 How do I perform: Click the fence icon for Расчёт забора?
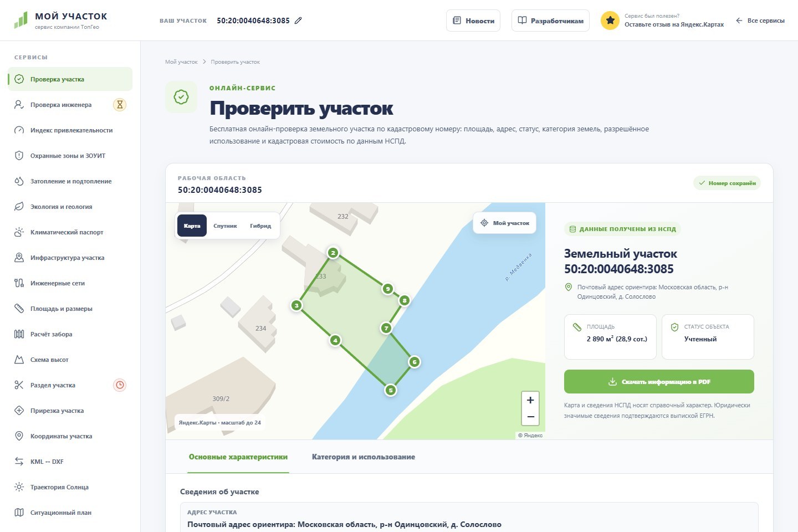click(19, 334)
